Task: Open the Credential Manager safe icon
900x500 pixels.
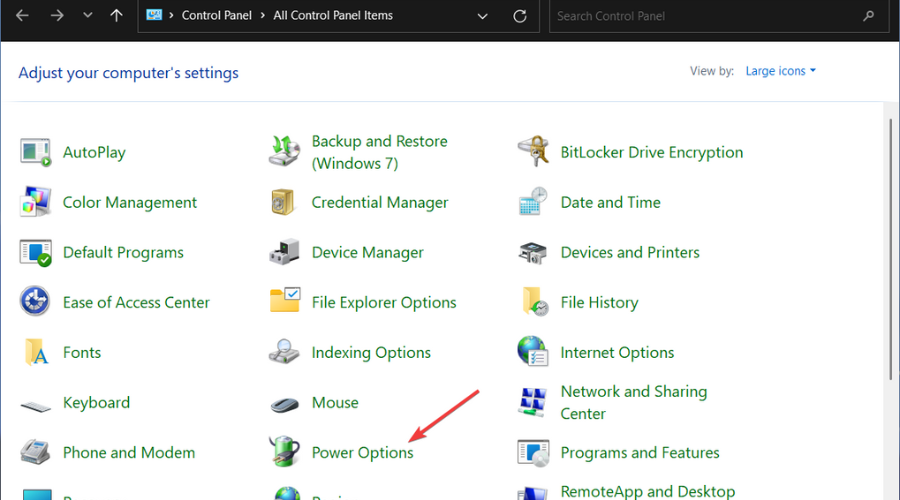Action: tap(282, 202)
